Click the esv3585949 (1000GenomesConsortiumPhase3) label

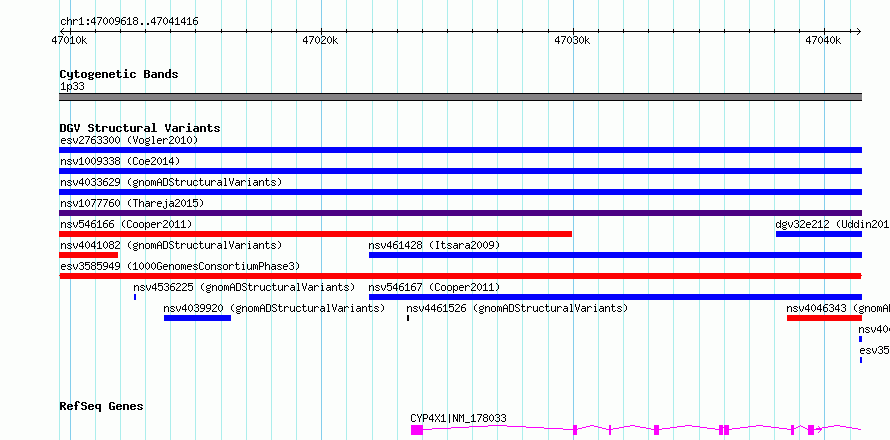(x=180, y=266)
